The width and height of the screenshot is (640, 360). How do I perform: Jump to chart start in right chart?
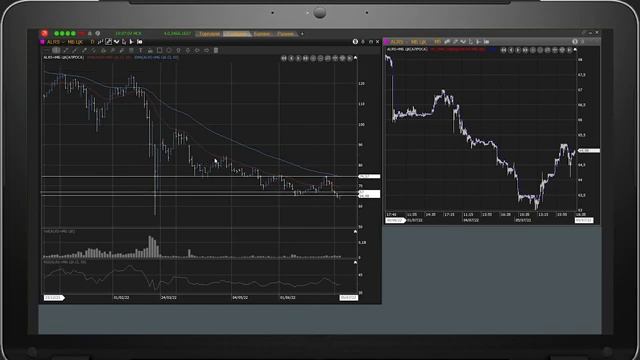504,50
